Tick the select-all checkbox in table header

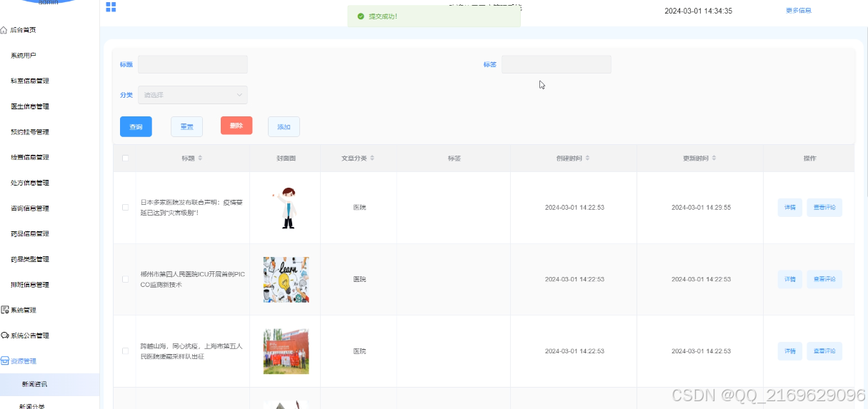pos(126,158)
